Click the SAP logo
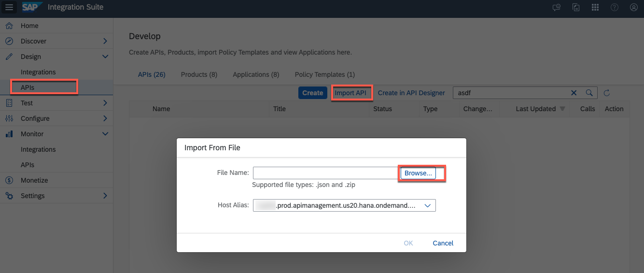This screenshot has width=644, height=273. [32, 7]
